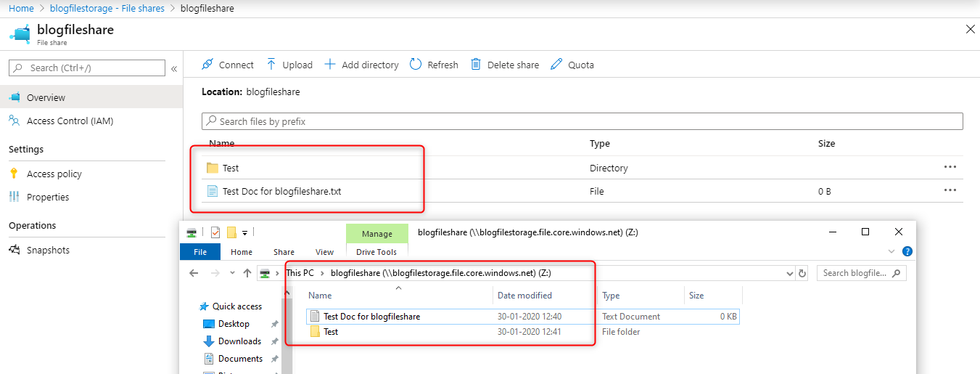The height and width of the screenshot is (374, 980).
Task: Click the New folder quick access icon
Action: click(x=232, y=232)
